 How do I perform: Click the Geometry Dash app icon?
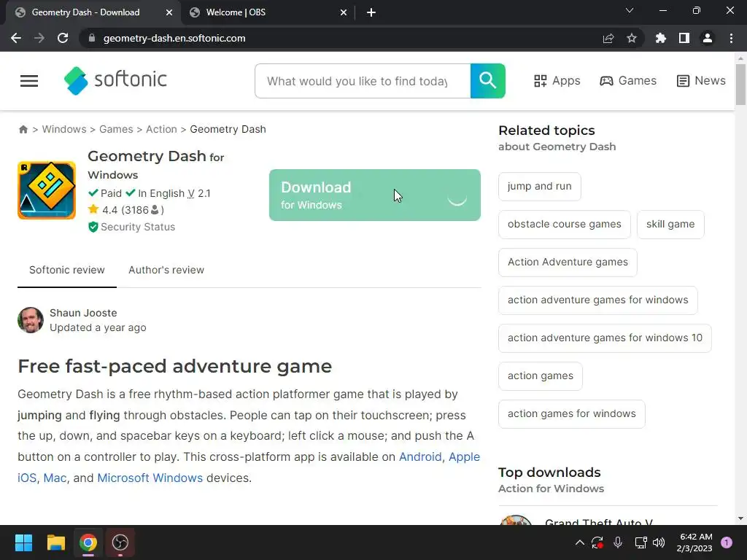(47, 190)
